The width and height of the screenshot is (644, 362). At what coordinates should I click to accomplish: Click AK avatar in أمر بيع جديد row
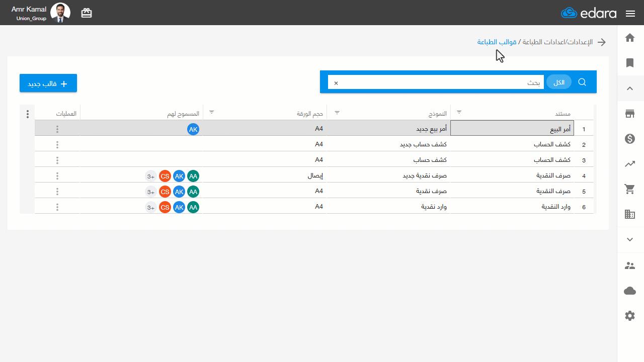coord(193,129)
